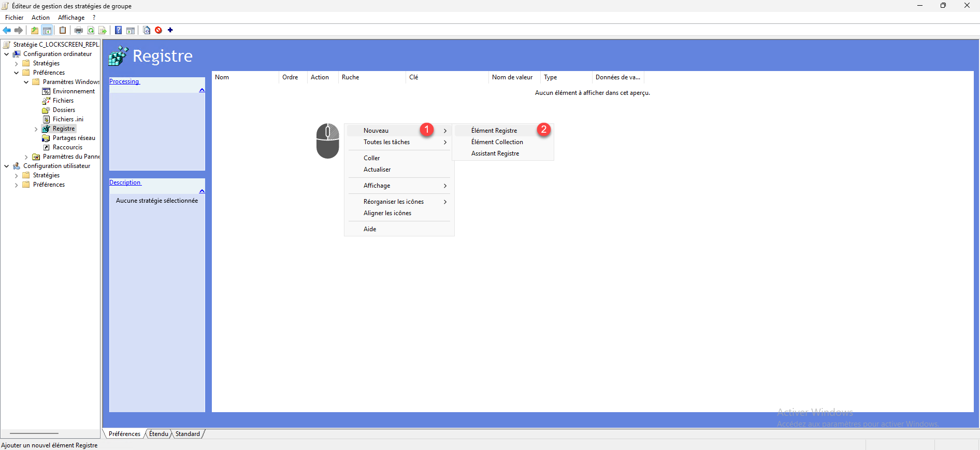The width and height of the screenshot is (980, 450).
Task: Sort by the Ruche column header
Action: pyautogui.click(x=351, y=77)
